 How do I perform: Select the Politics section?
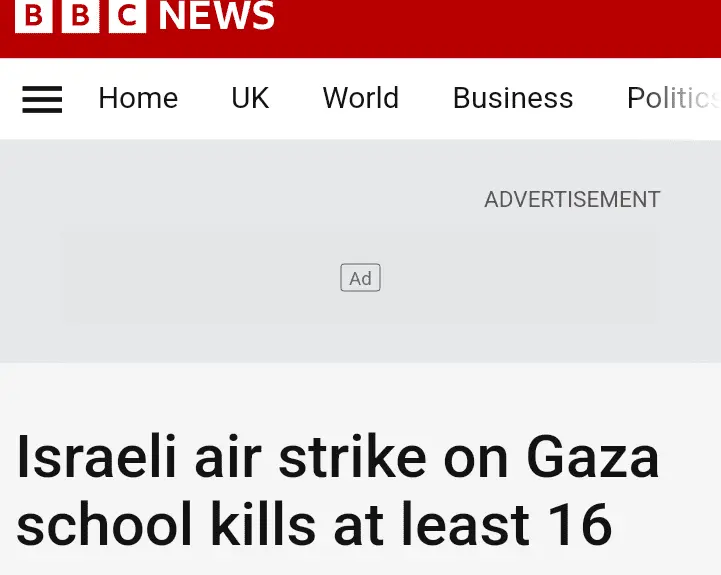[x=672, y=98]
